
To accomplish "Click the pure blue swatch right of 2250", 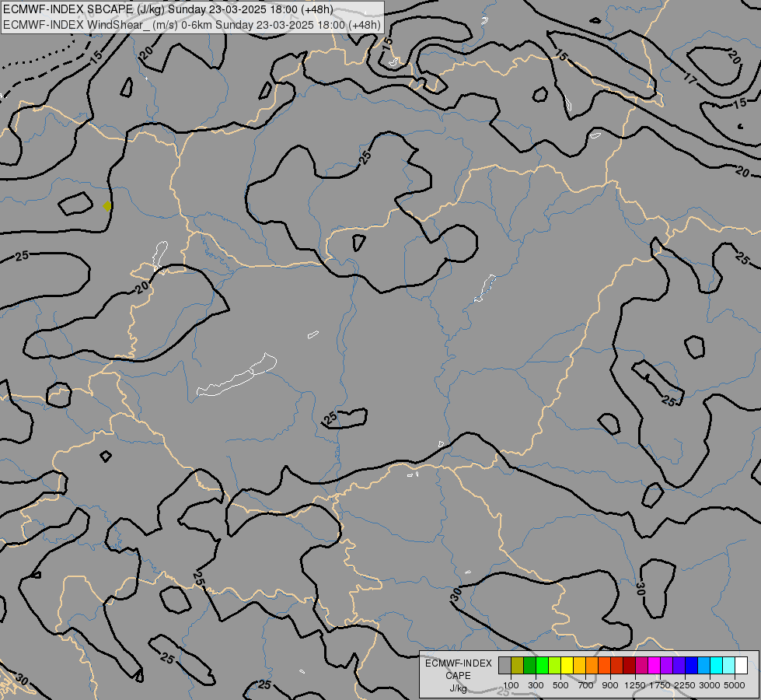I will (691, 665).
